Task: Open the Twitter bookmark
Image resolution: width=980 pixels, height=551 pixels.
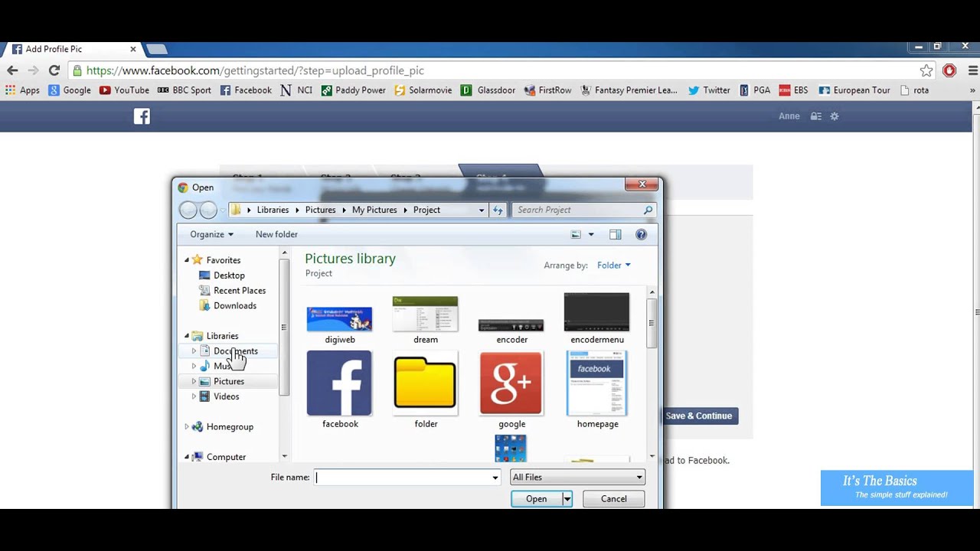Action: (709, 90)
